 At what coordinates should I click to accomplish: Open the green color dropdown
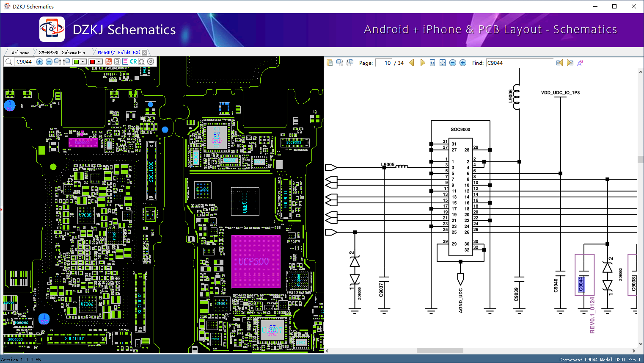[x=83, y=62]
